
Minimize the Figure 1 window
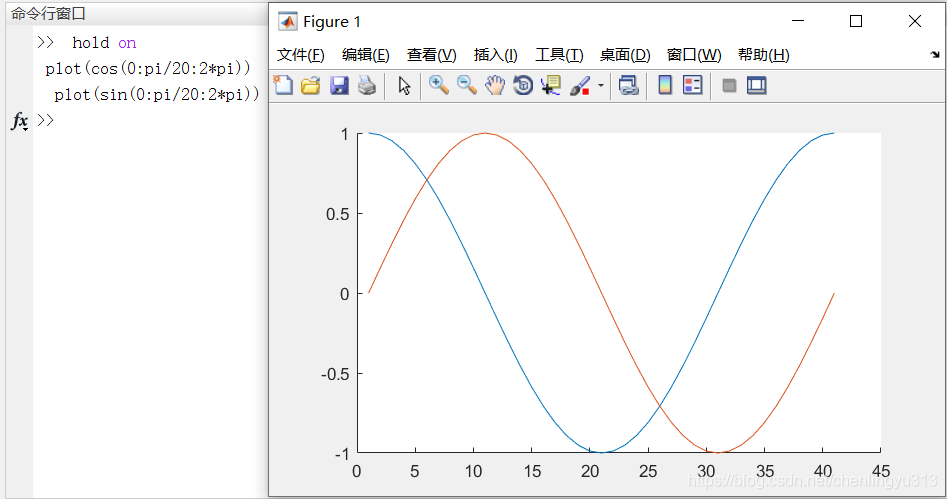tap(798, 21)
